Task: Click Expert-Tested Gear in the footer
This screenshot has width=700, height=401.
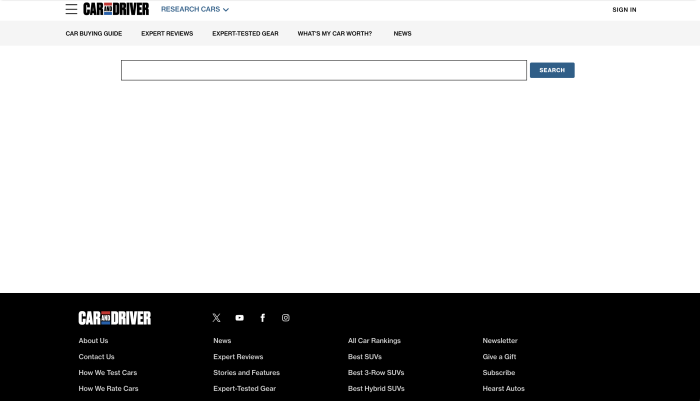Action: click(x=244, y=388)
